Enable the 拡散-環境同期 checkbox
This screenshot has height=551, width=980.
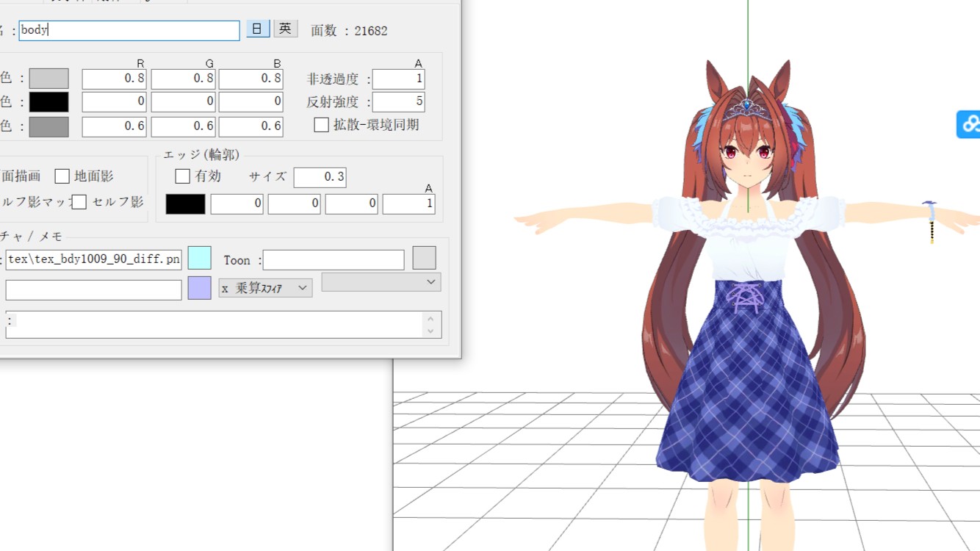pos(321,125)
